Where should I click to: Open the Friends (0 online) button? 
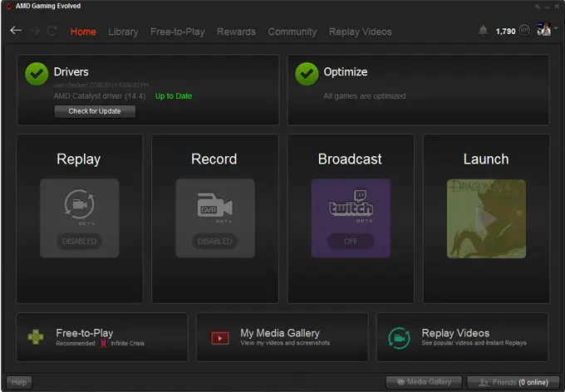513,382
